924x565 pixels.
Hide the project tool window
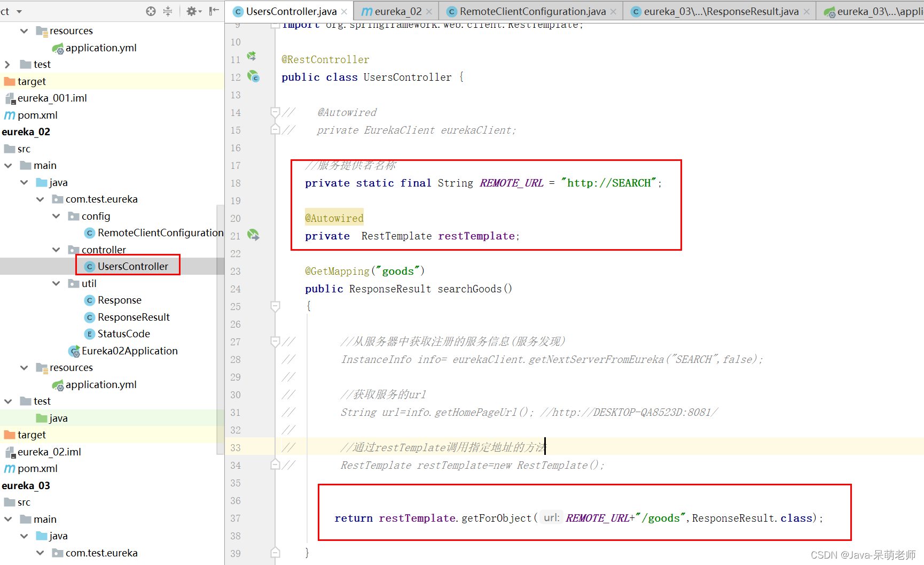pos(214,11)
